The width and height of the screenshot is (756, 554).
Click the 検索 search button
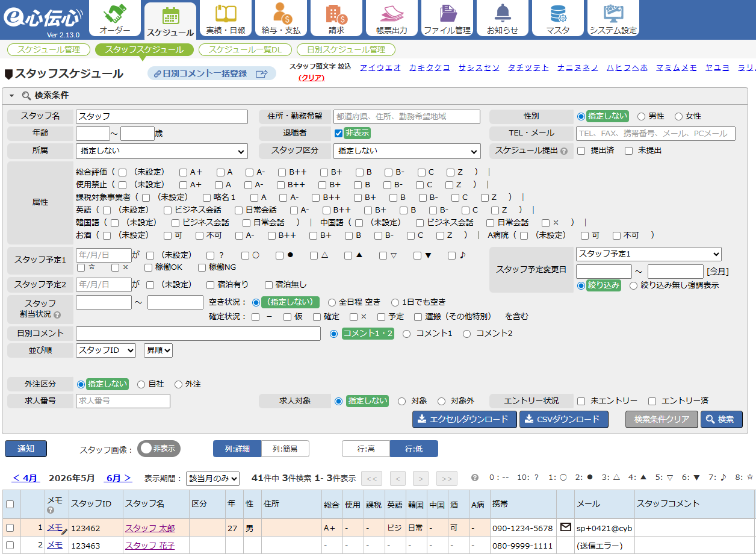721,419
